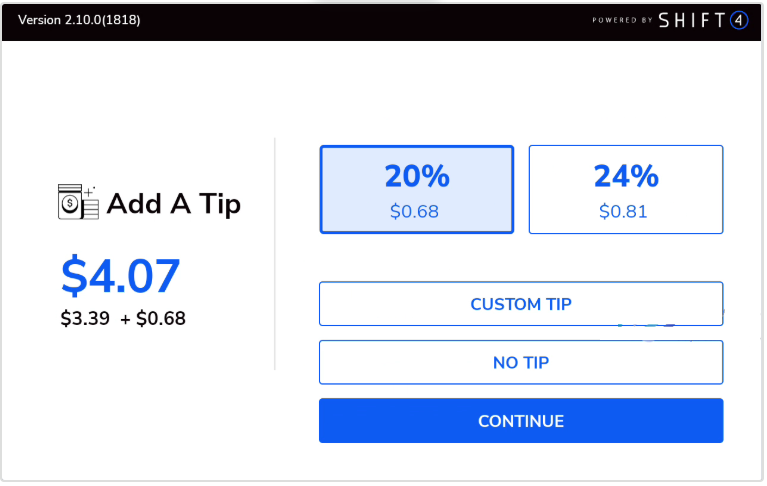Click the vertical divider beside tip options

[x=275, y=254]
